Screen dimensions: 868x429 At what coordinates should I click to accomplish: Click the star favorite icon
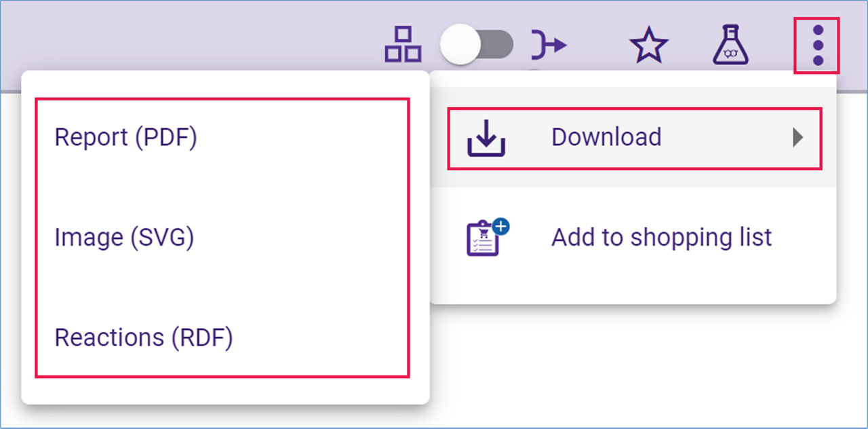tap(648, 45)
